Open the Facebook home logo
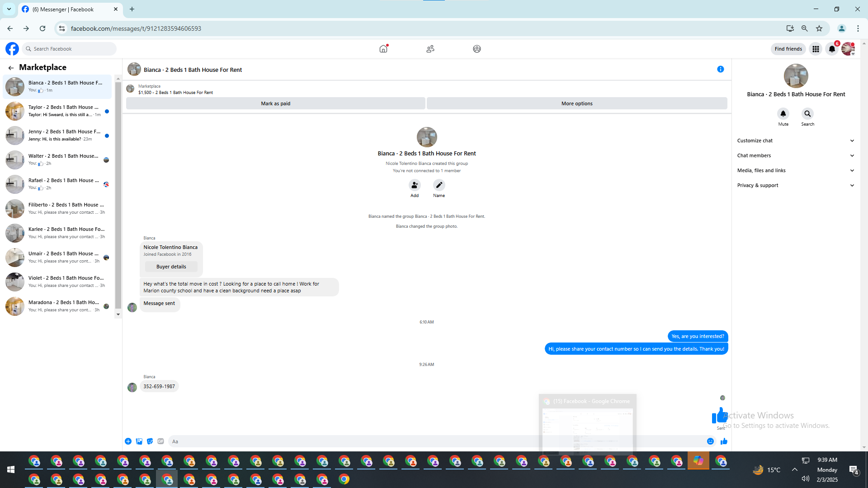The image size is (868, 488). pos(12,49)
